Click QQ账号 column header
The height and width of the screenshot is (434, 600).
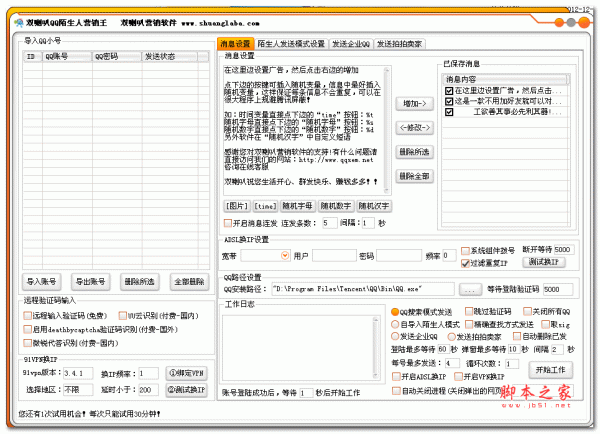click(67, 57)
